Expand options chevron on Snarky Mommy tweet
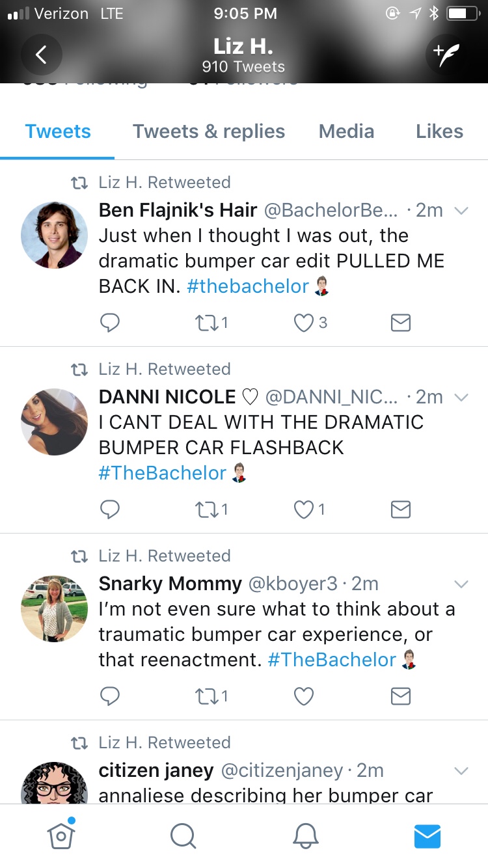The image size is (488, 868). 461,584
